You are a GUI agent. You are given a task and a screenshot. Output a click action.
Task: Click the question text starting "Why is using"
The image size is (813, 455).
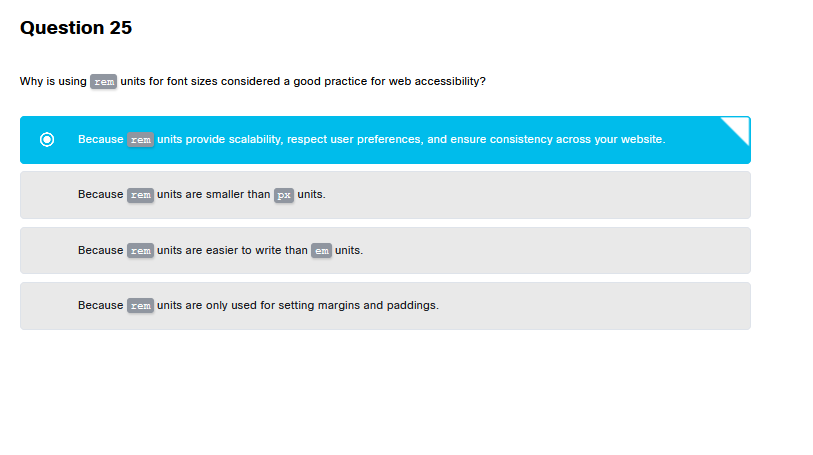[53, 81]
